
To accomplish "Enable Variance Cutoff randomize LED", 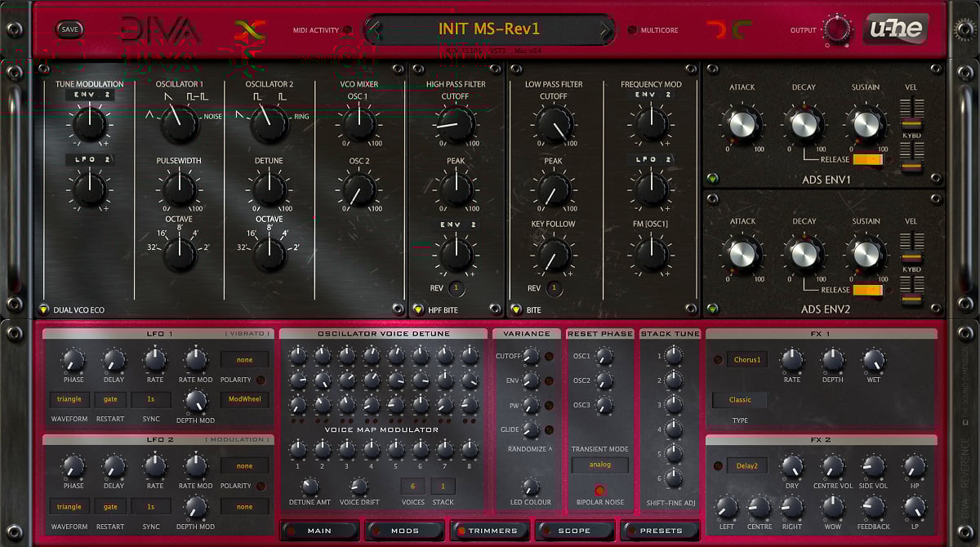I will point(550,356).
